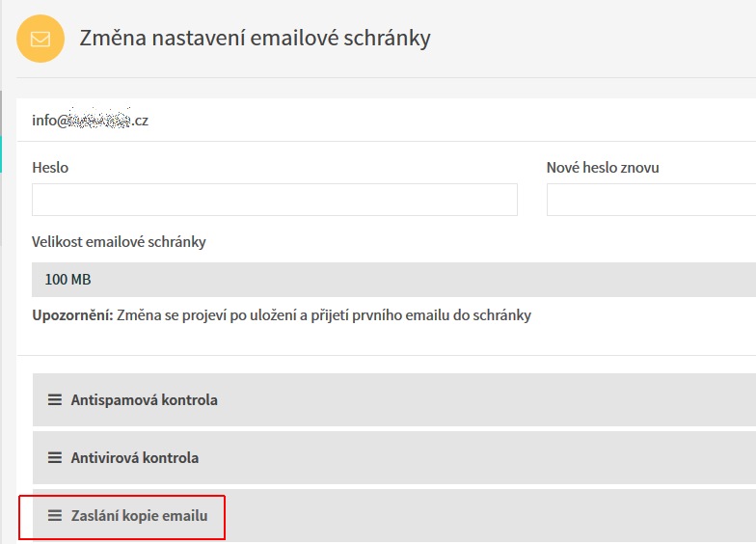Expand the Antivirová kontrola section
Screen dimensions: 756x544
(x=394, y=457)
